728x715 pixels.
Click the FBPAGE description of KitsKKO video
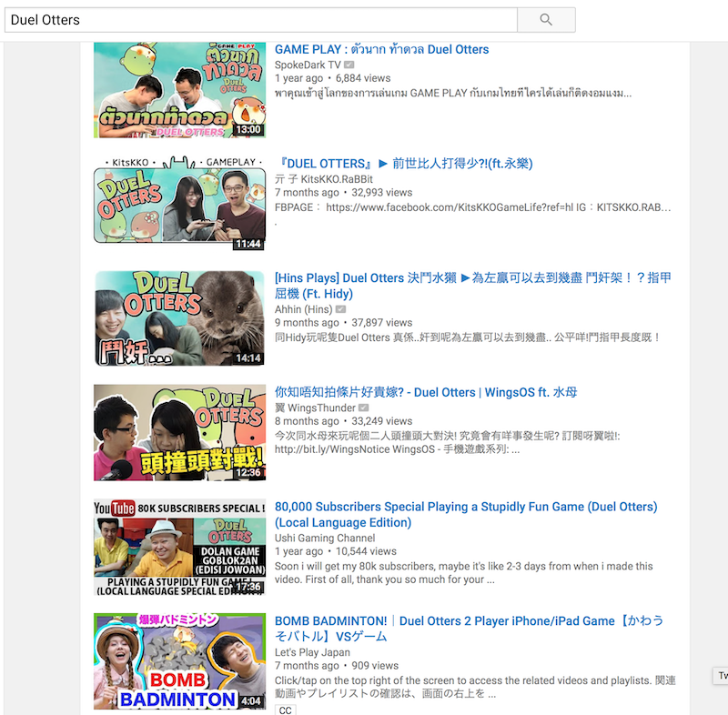coord(472,206)
